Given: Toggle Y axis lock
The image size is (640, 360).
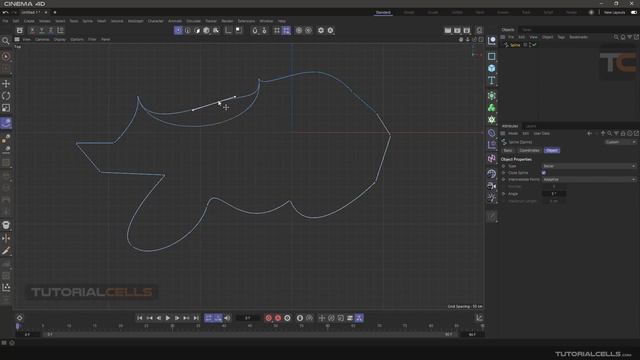Looking at the screenshot, I should tap(42, 31).
